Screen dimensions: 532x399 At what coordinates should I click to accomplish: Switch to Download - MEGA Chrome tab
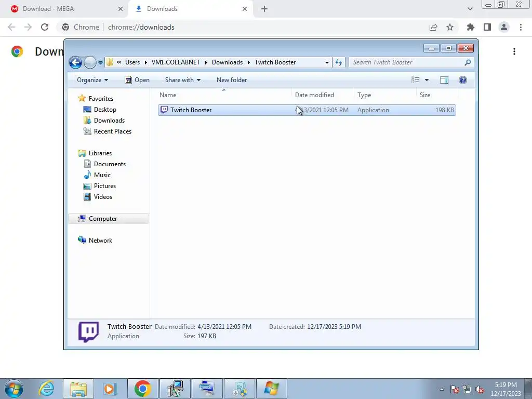(64, 9)
